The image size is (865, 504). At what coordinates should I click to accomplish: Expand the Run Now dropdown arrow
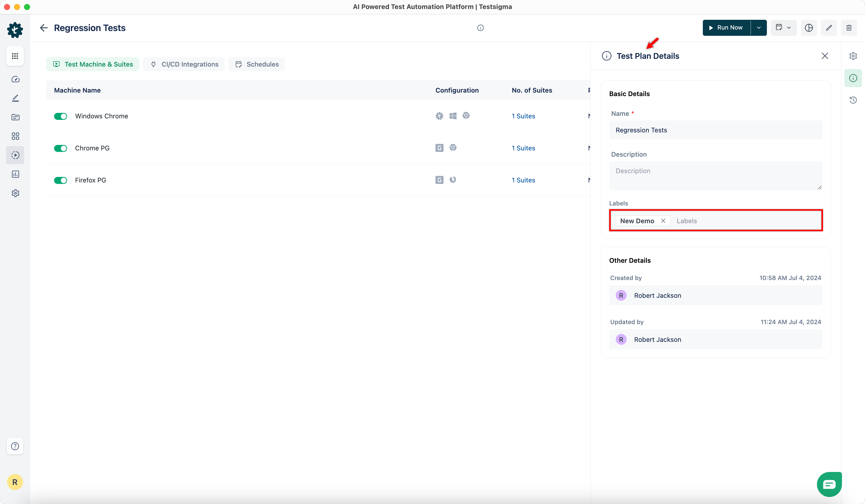pyautogui.click(x=759, y=28)
